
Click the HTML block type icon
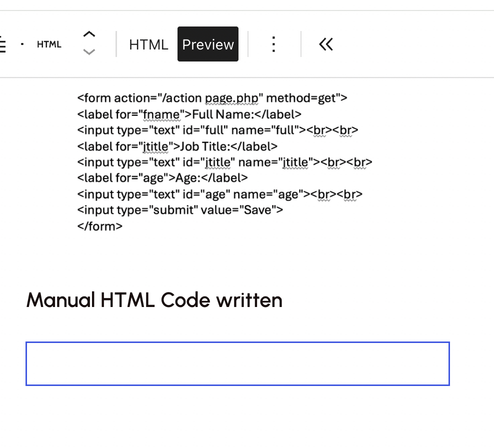(x=49, y=44)
